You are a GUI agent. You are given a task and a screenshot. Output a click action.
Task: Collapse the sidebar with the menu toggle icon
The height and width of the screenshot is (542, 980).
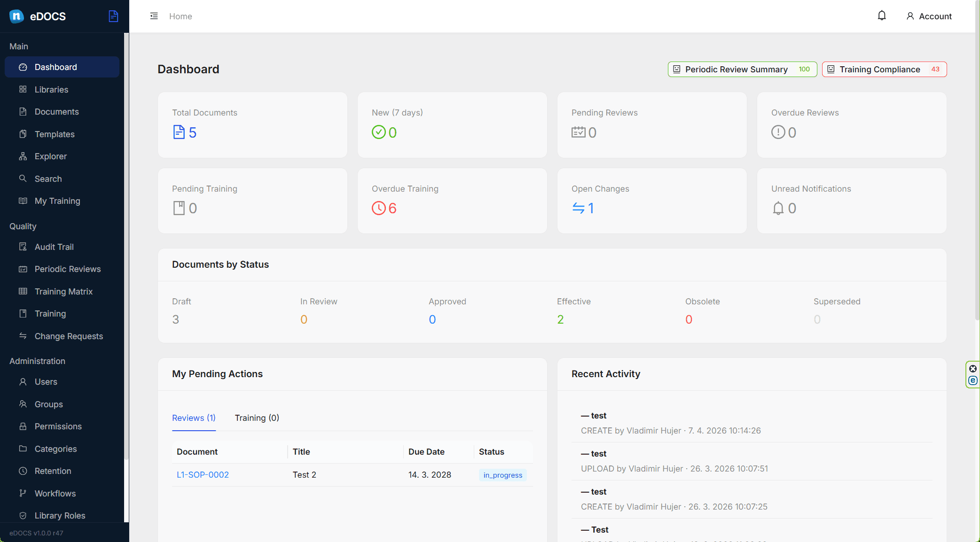154,16
